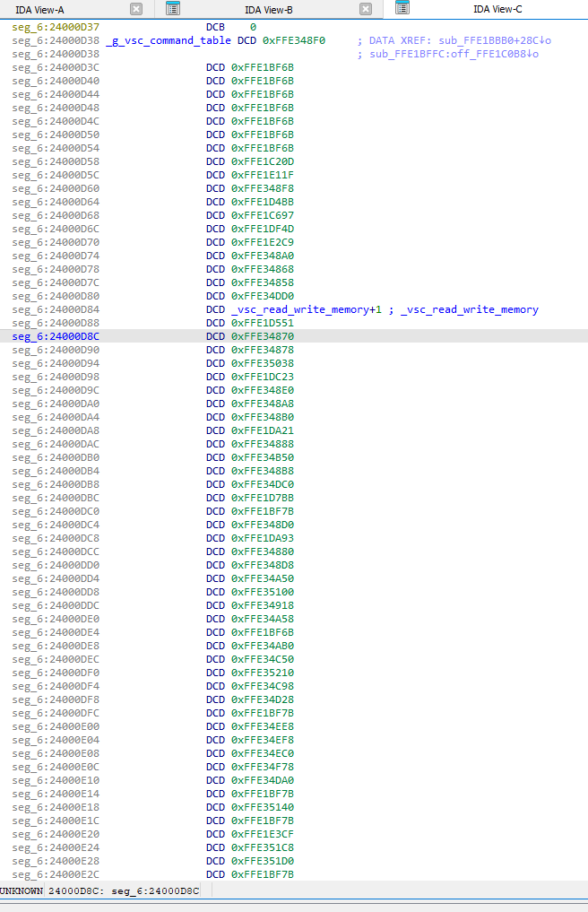This screenshot has width=588, height=912.
Task: Click value 0xFFE1C20D
Action: (x=263, y=161)
